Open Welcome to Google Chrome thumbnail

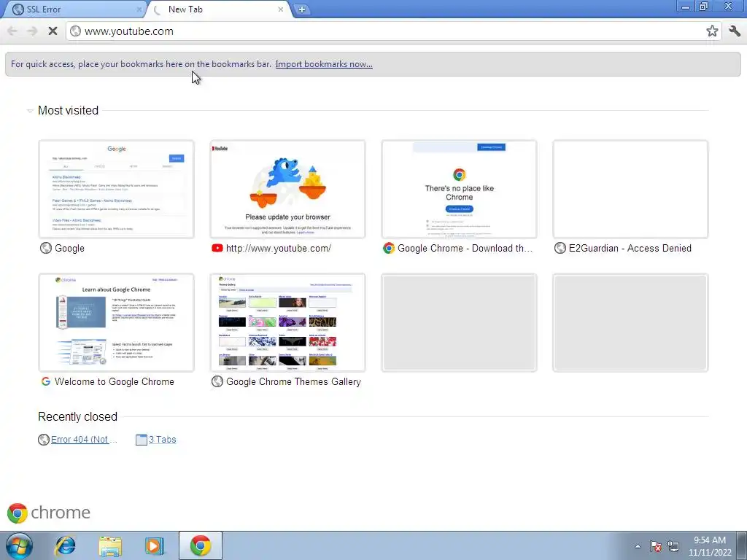click(116, 322)
